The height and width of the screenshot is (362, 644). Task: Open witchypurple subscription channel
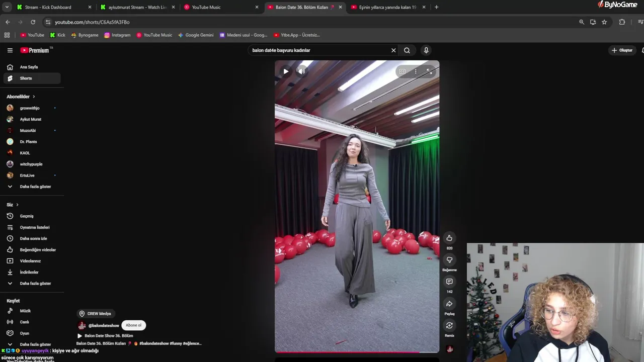point(32,164)
